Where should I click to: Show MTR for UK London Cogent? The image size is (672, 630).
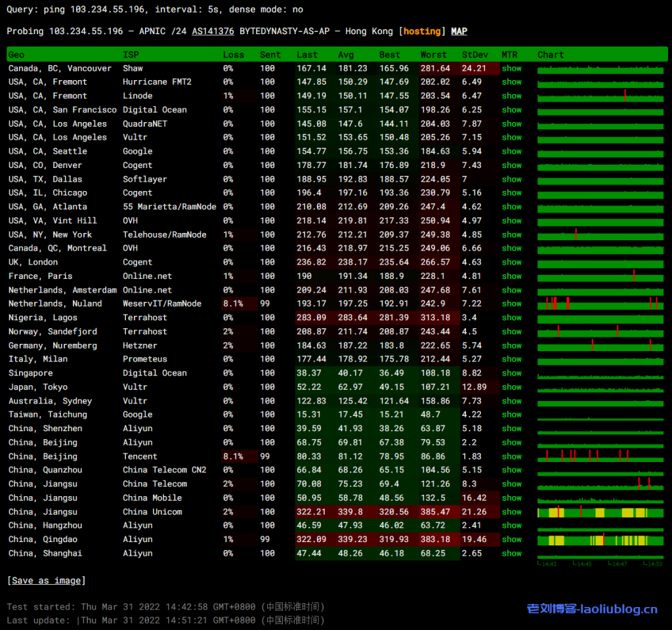coord(511,262)
